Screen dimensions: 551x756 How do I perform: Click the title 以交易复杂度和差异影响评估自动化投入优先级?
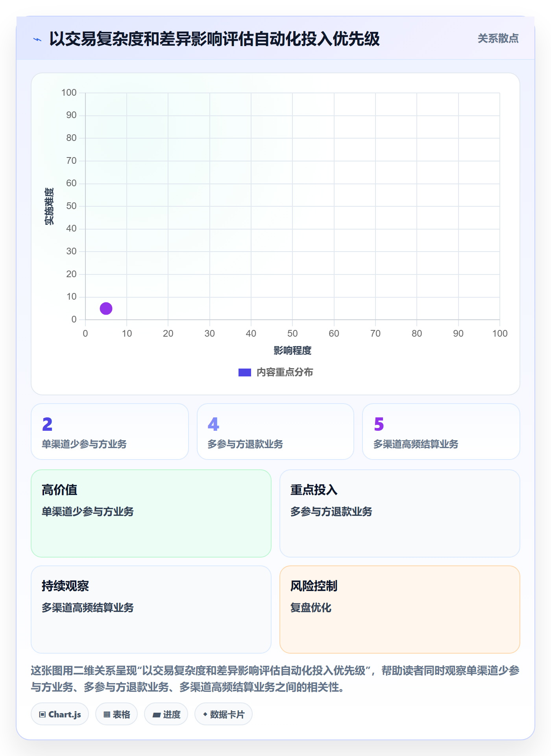click(214, 39)
